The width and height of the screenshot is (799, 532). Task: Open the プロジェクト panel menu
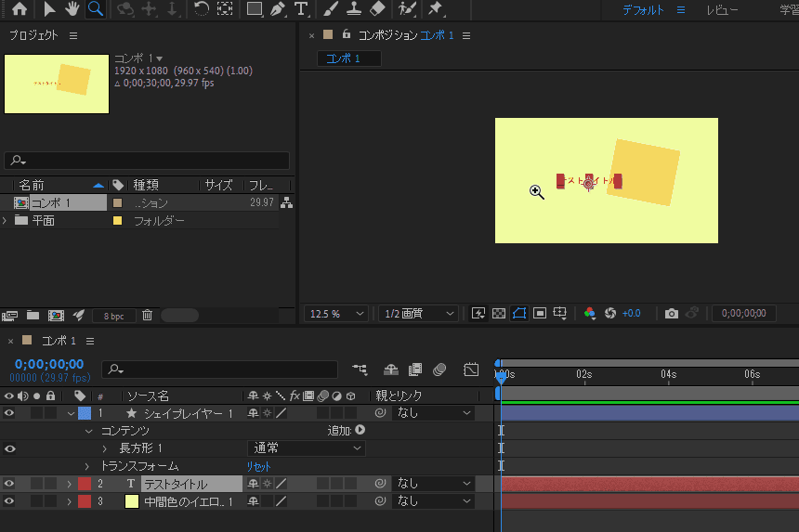73,35
